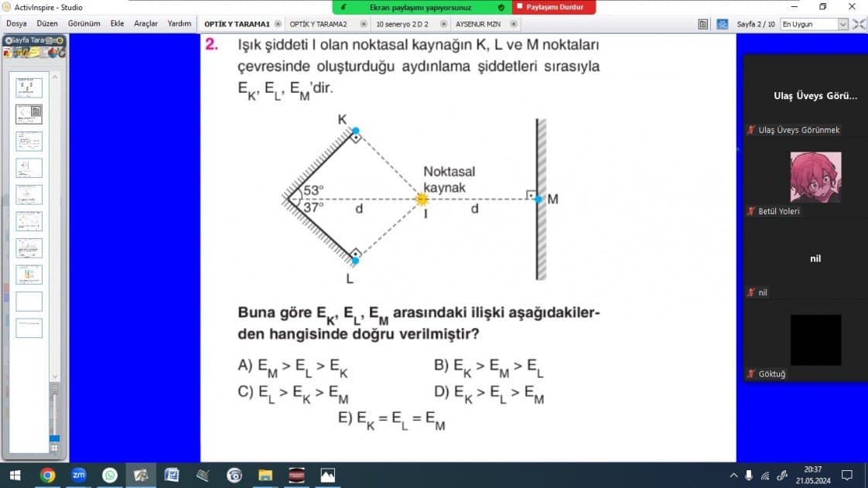
Task: Click the scroll-up arrow in the page browser
Action: (x=55, y=77)
